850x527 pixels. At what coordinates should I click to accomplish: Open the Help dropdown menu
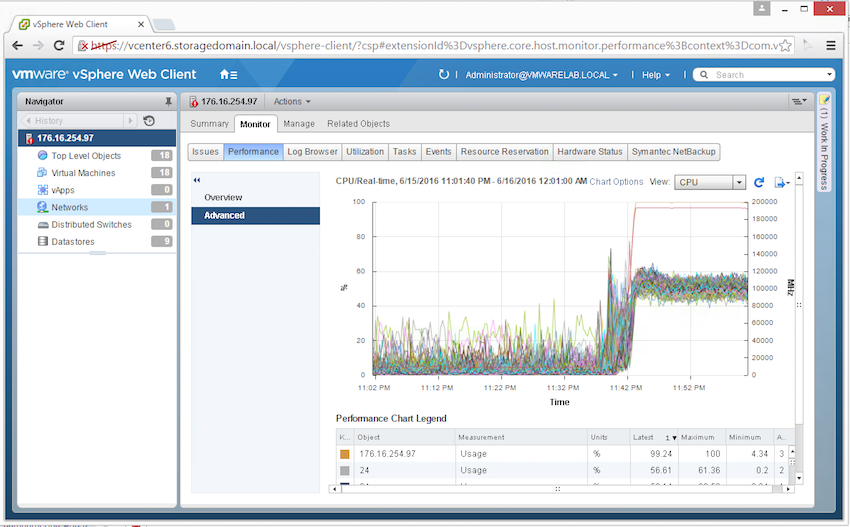(x=656, y=75)
